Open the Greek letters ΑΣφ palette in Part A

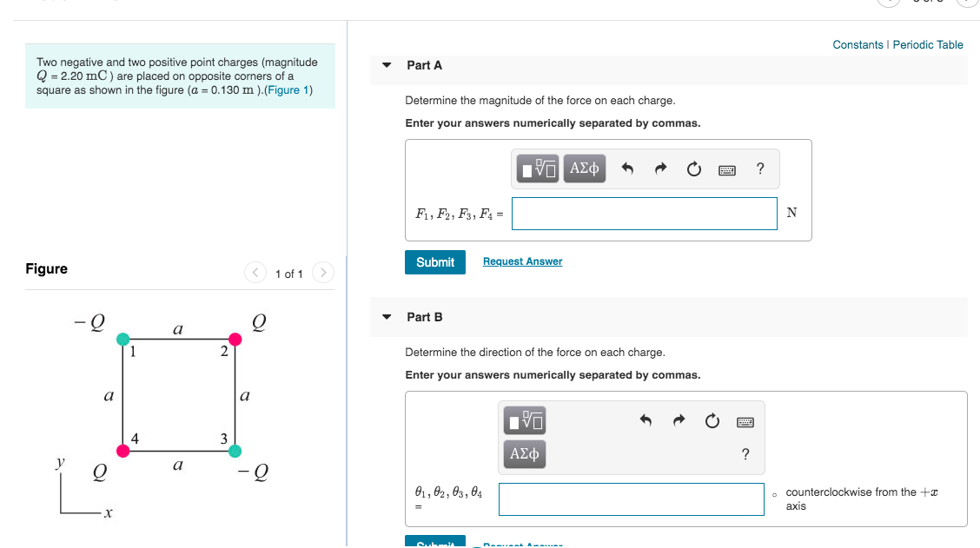click(584, 168)
